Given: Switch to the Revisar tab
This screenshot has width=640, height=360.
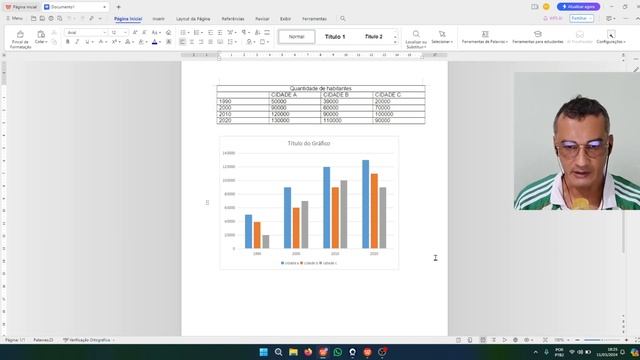Looking at the screenshot, I should click(x=262, y=19).
